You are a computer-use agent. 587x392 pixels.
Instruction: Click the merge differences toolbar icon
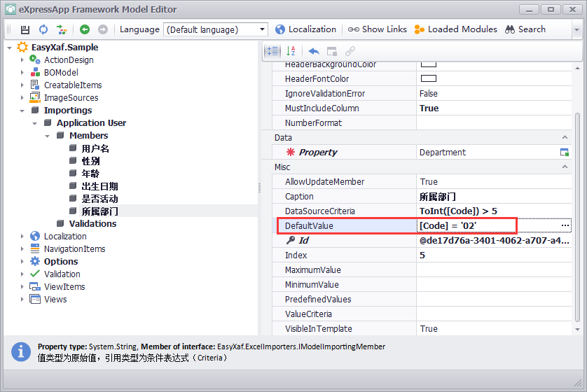point(62,29)
